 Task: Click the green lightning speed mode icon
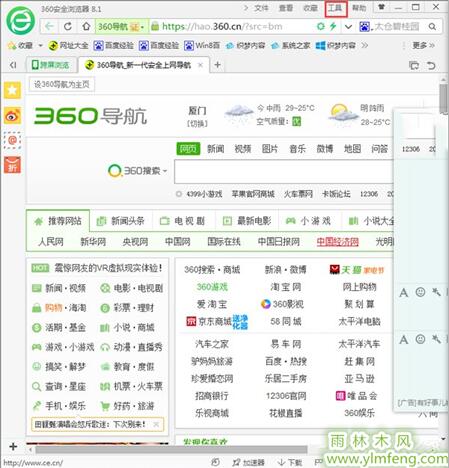click(x=333, y=26)
